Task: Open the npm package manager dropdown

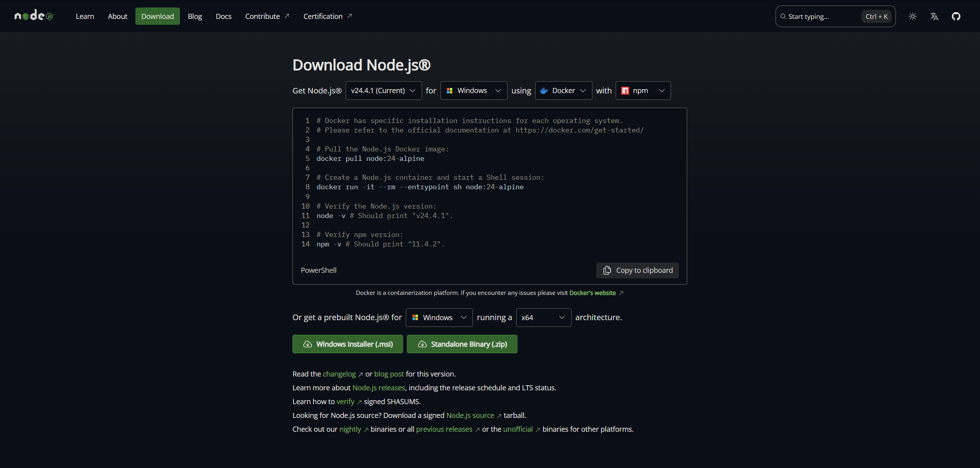Action: (643, 91)
